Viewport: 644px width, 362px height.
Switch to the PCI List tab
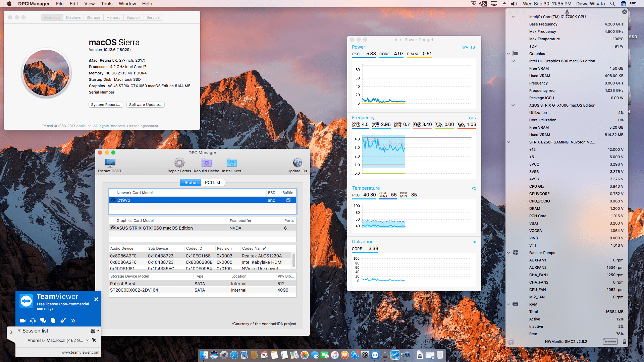pos(213,182)
